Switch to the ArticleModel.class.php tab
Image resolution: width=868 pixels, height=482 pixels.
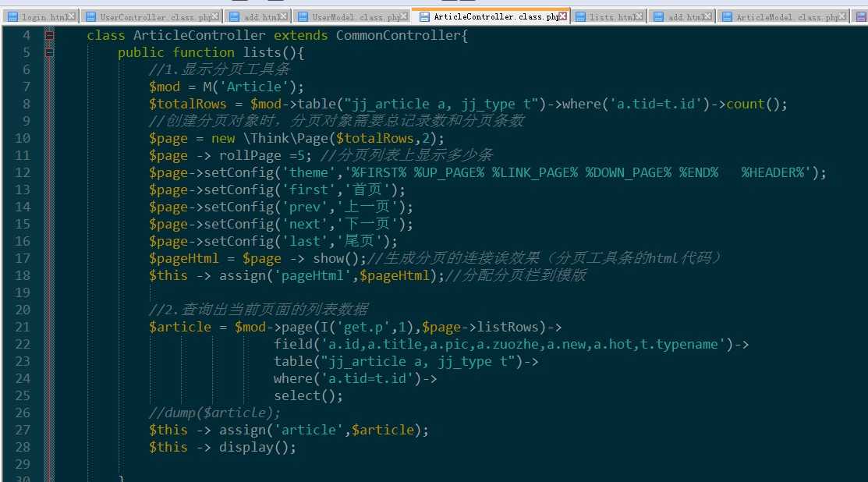tap(782, 16)
